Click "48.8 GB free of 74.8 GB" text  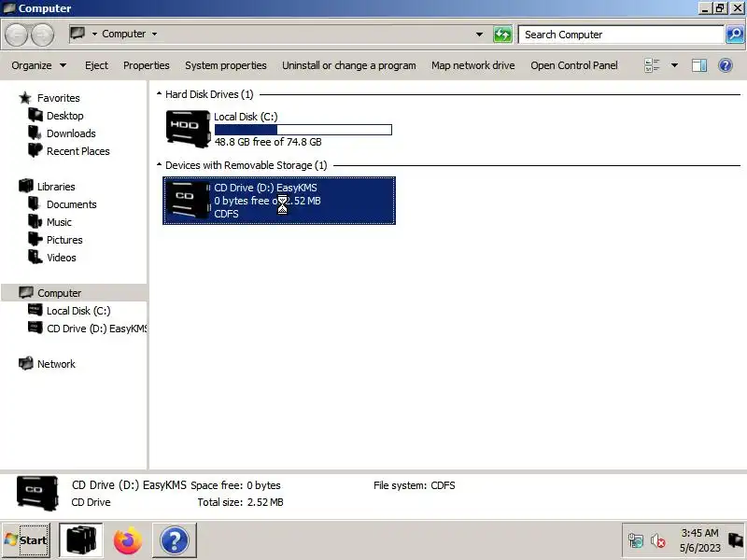point(268,142)
